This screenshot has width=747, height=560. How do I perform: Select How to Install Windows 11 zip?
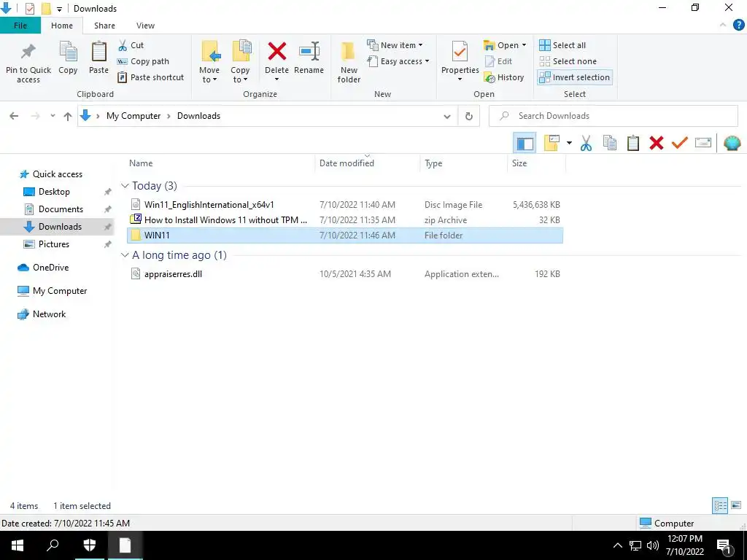point(345,220)
